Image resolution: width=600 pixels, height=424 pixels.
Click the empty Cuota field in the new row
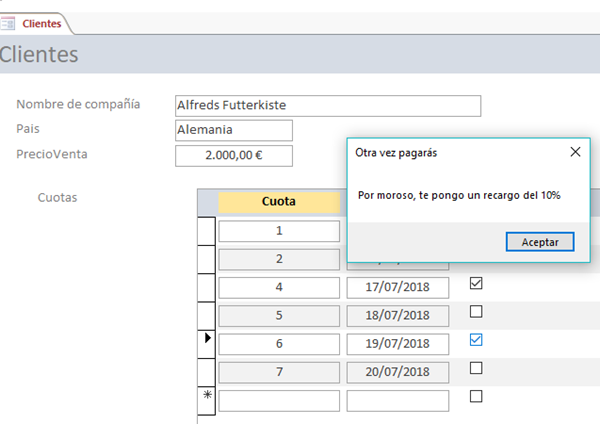(x=279, y=400)
